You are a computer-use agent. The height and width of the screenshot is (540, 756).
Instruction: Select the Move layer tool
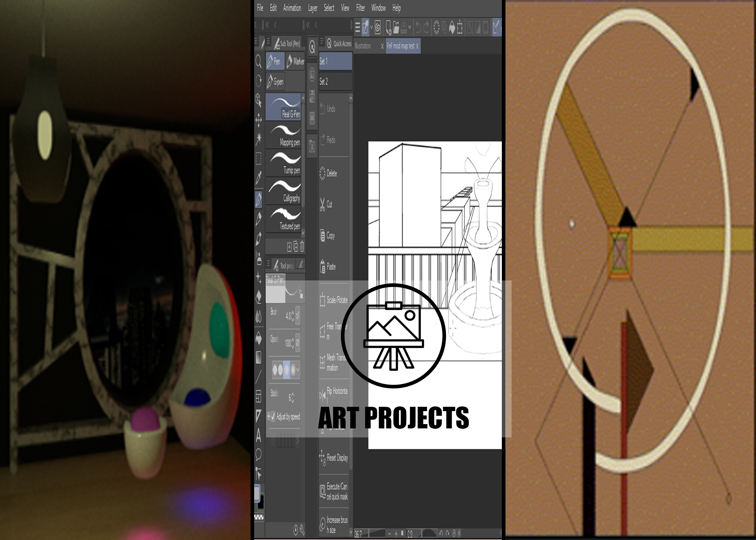pos(258,120)
